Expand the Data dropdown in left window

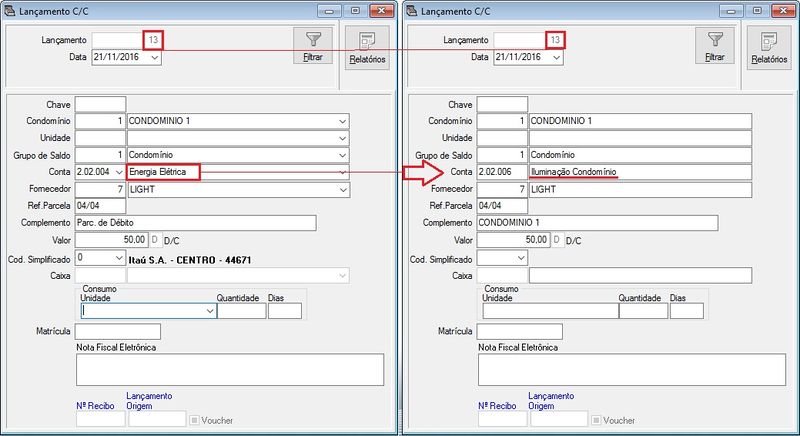coord(153,58)
